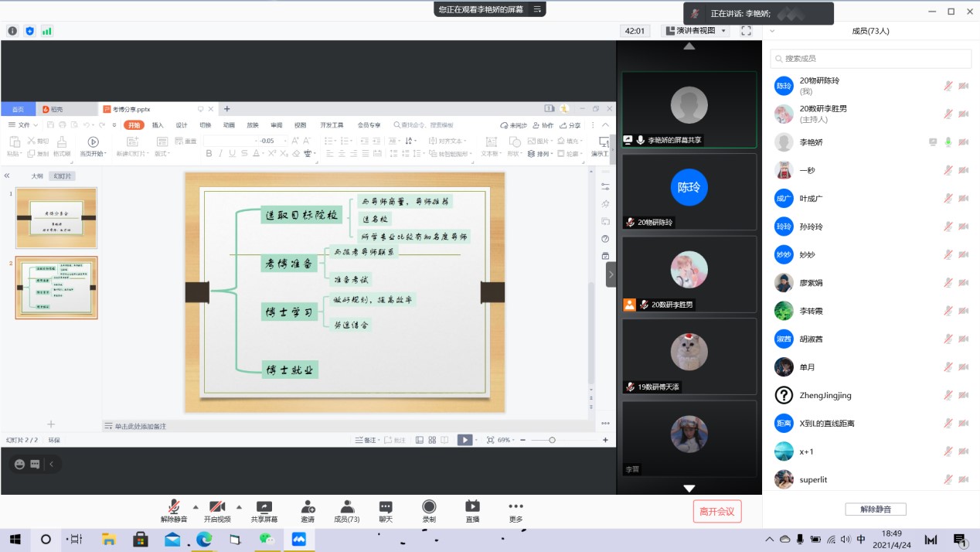Image resolution: width=980 pixels, height=552 pixels.
Task: Toggle the 成员(73) members panel
Action: tap(347, 511)
